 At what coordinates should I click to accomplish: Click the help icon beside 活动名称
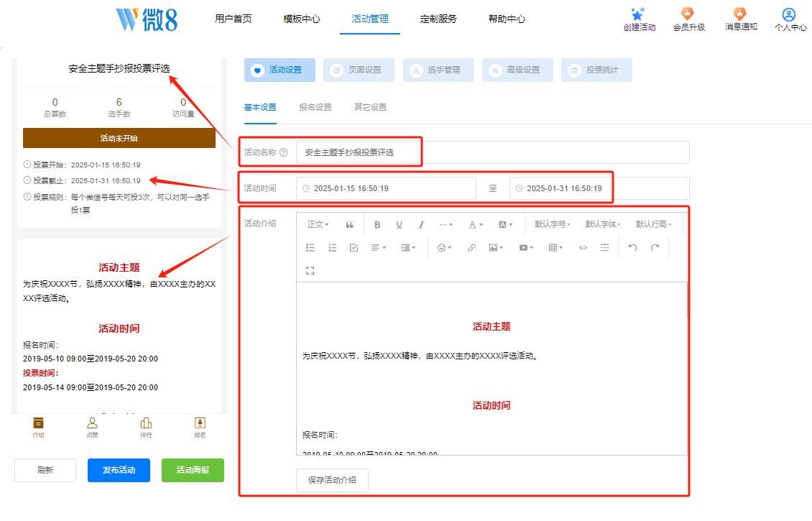click(x=283, y=153)
